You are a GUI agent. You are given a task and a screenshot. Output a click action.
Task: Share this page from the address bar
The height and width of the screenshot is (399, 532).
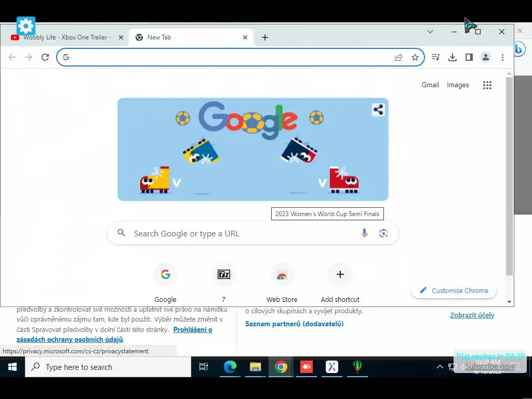coord(398,57)
